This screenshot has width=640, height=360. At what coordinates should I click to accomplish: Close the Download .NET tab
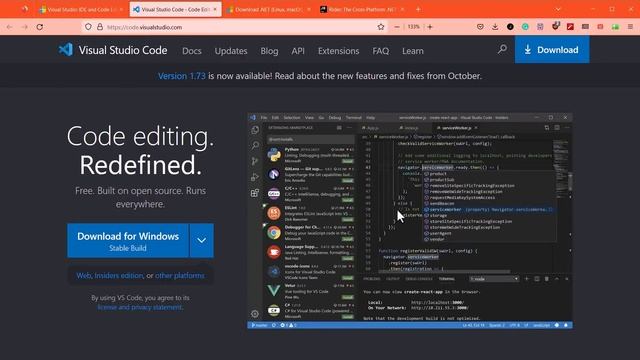309,9
